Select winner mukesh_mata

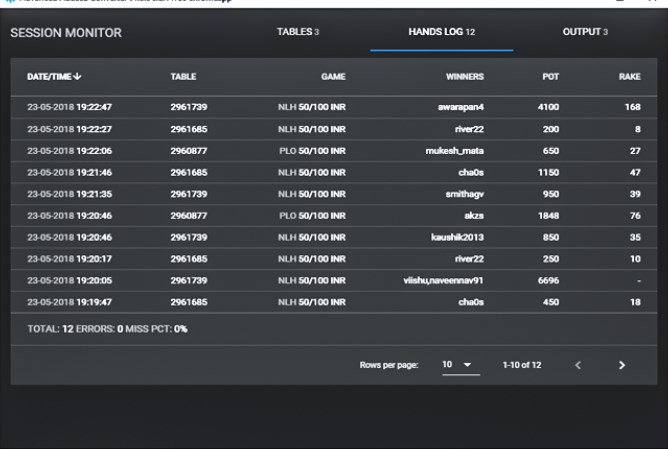click(455, 151)
